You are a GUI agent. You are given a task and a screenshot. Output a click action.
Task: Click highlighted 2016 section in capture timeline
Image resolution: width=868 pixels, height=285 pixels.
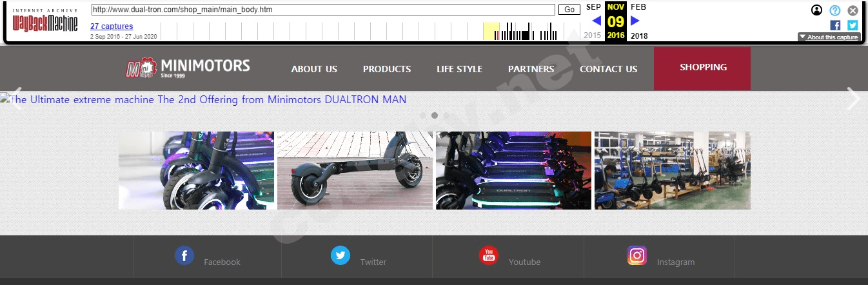(491, 31)
